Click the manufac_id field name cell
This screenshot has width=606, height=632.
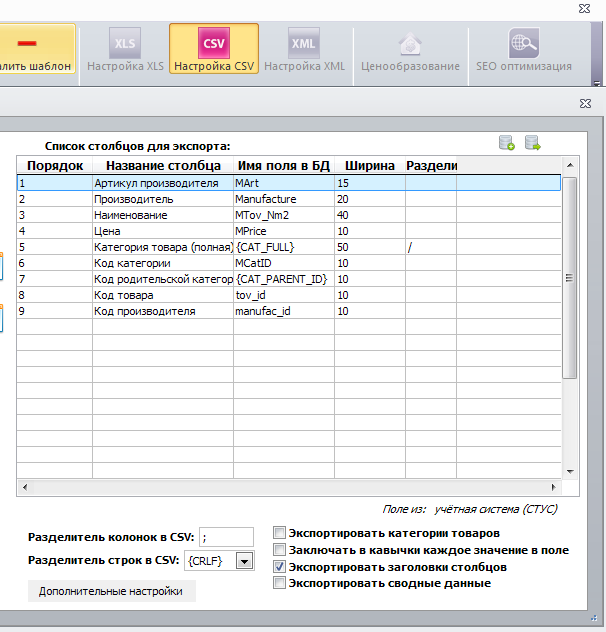(284, 311)
